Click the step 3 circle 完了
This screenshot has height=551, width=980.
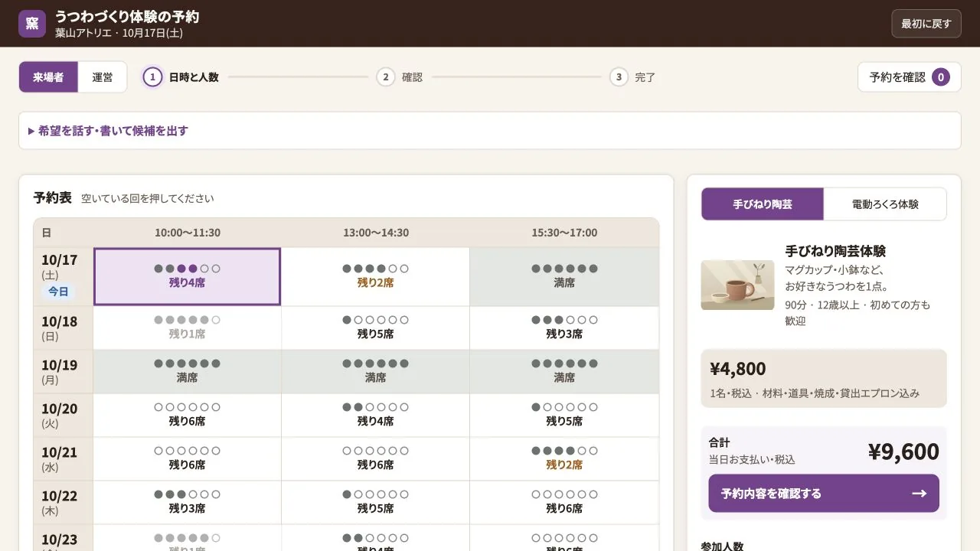pos(619,77)
